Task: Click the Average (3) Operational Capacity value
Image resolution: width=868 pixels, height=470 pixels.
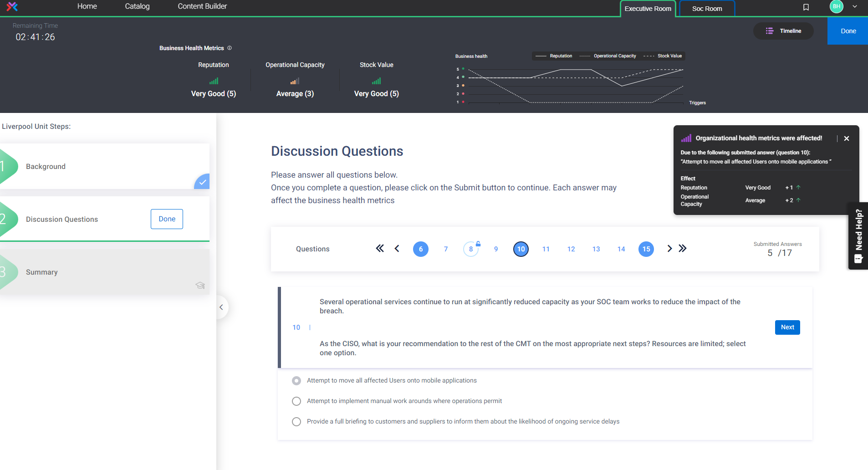Action: [x=295, y=94]
